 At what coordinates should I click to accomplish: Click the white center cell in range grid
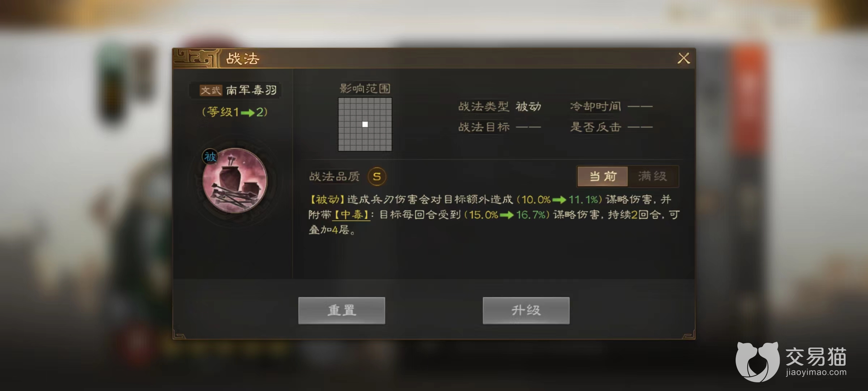pyautogui.click(x=365, y=124)
